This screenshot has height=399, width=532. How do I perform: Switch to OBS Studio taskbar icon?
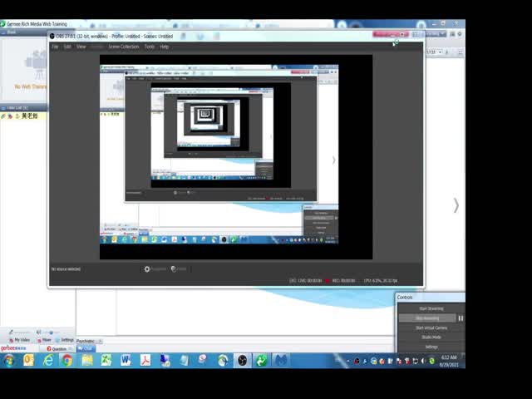242,361
